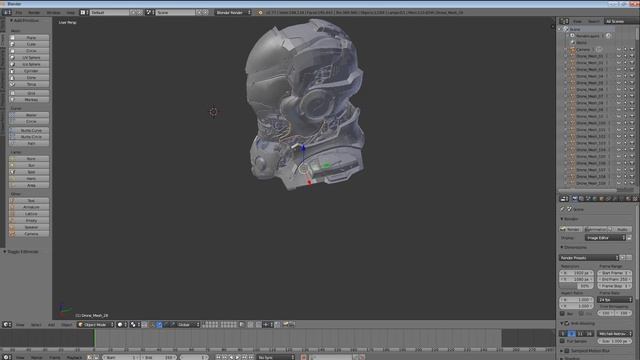Open the Timeline editor type icon

[7, 357]
